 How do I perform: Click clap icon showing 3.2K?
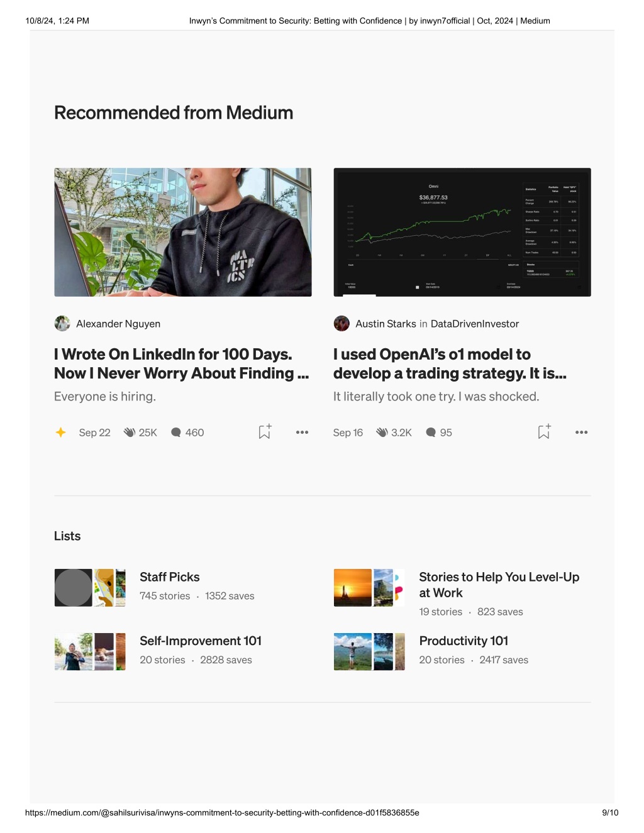(382, 433)
